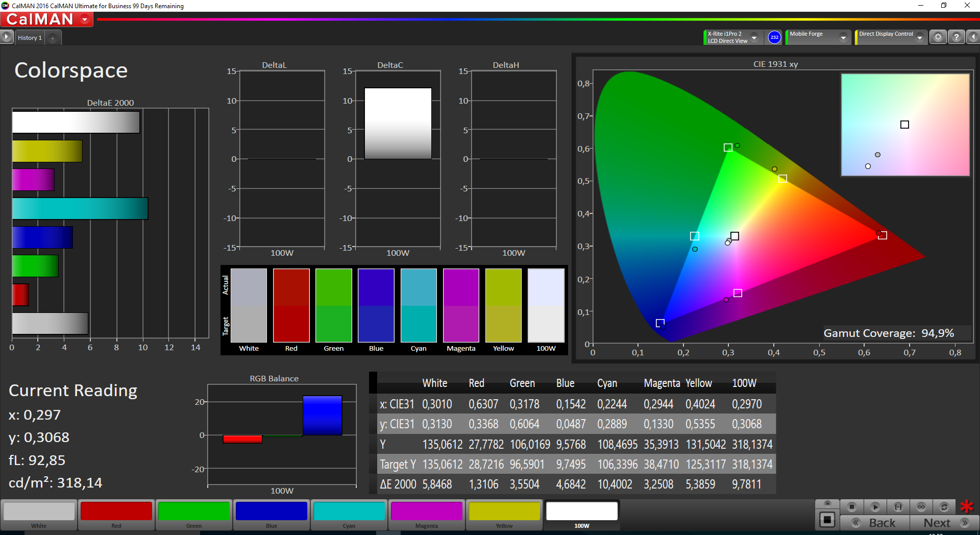980x535 pixels.
Task: Click the cd/m² 318,14 current reading
Action: tap(55, 483)
